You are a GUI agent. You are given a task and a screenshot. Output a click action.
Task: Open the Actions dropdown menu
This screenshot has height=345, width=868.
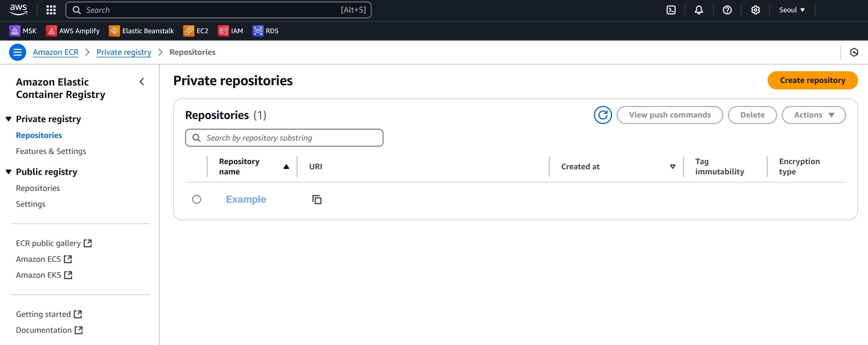(x=814, y=115)
